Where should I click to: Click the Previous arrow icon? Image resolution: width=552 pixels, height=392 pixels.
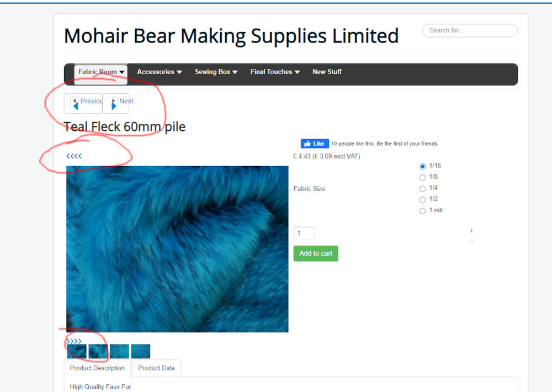(x=75, y=104)
